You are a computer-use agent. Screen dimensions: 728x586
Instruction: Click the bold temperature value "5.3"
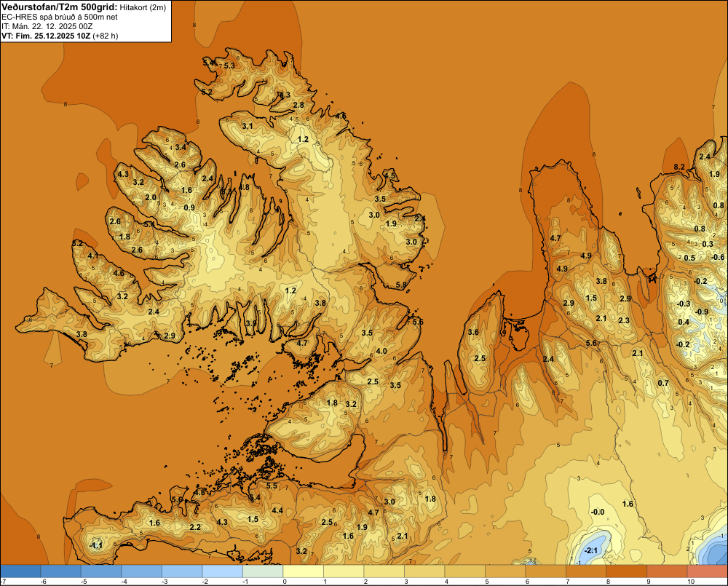coord(229,66)
